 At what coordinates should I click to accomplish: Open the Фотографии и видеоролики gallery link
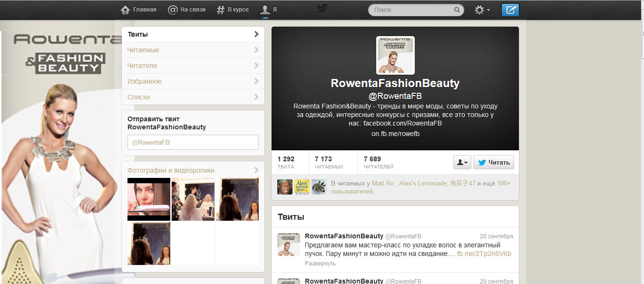click(x=171, y=170)
